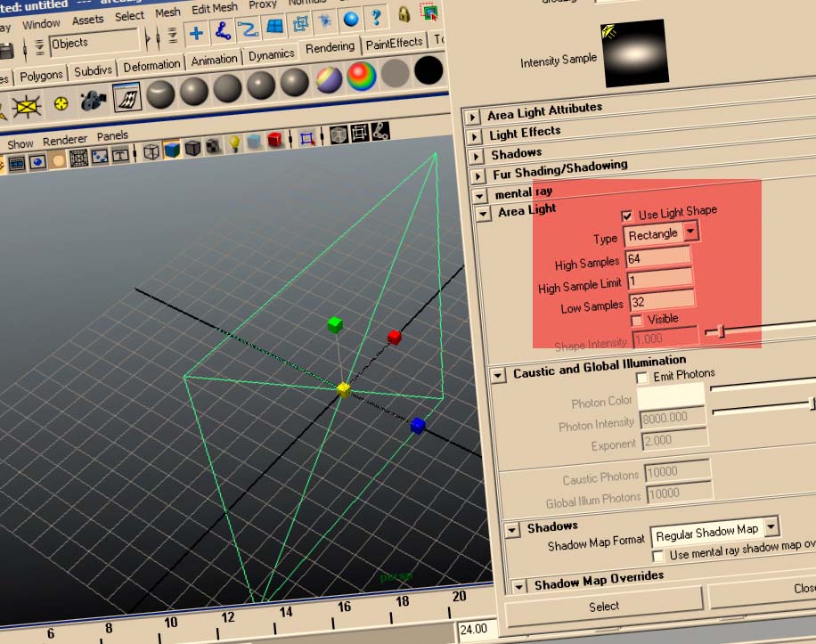Image resolution: width=816 pixels, height=644 pixels.
Task: Toggle textured checker cube display icon
Action: tap(214, 146)
